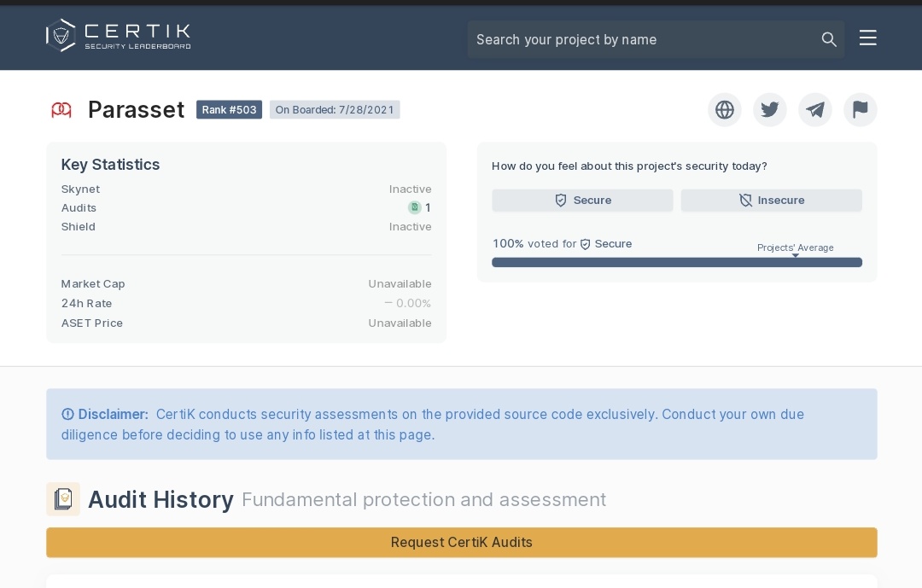Click the Key Statistics heading
Screen dimensions: 922x588
(110, 165)
